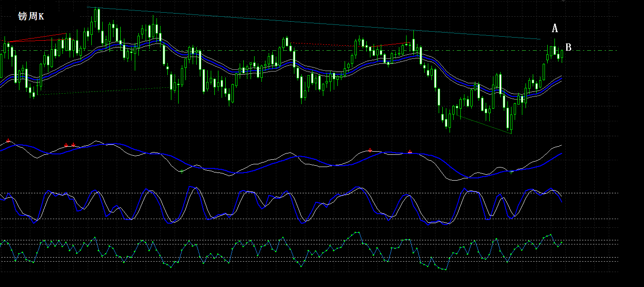Click the letter B annotation
Image resolution: width=644 pixels, height=287 pixels.
pyautogui.click(x=568, y=47)
